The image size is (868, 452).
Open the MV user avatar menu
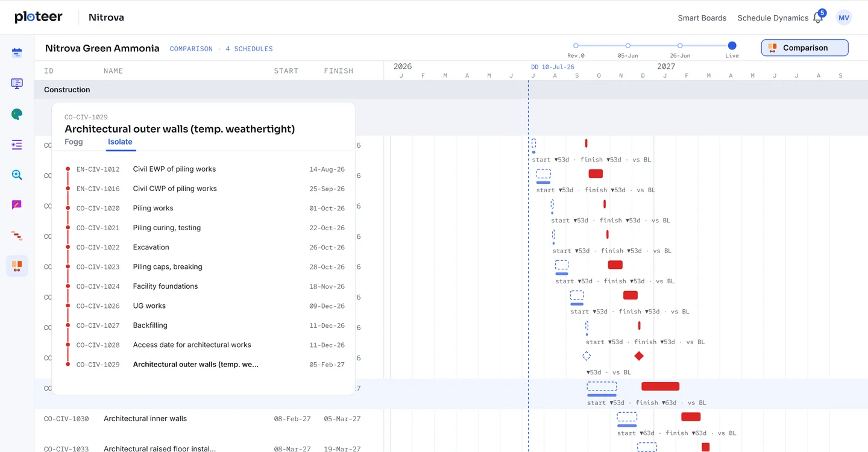pos(844,17)
